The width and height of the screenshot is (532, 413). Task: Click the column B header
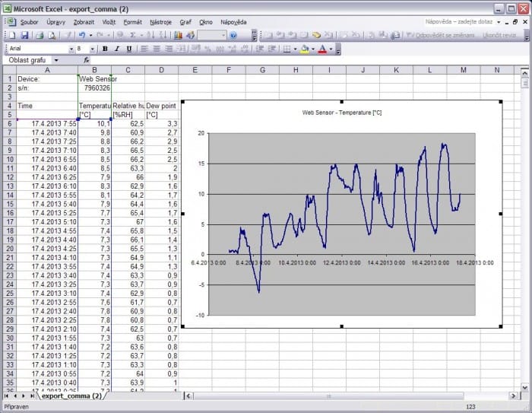coord(95,70)
